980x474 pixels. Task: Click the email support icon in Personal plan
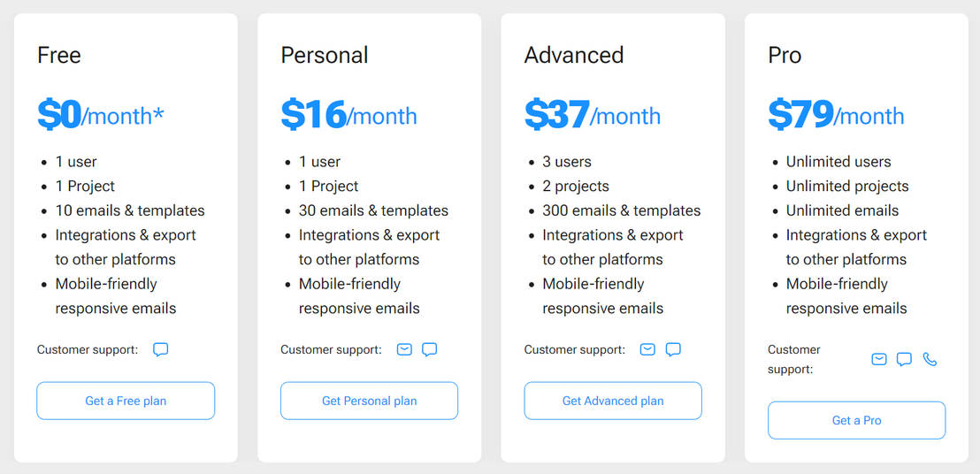(404, 349)
